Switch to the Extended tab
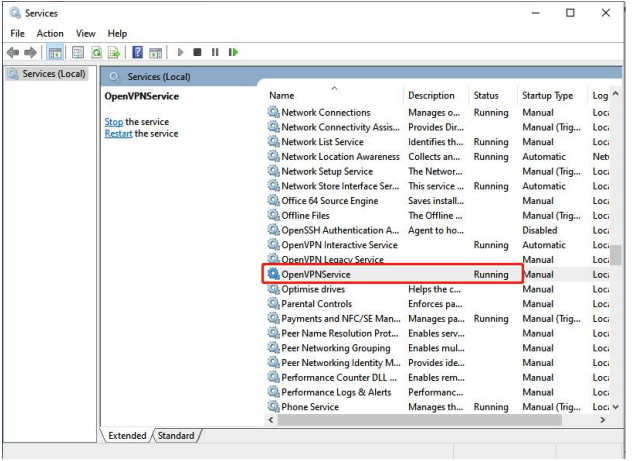This screenshot has width=633, height=461. tap(127, 436)
